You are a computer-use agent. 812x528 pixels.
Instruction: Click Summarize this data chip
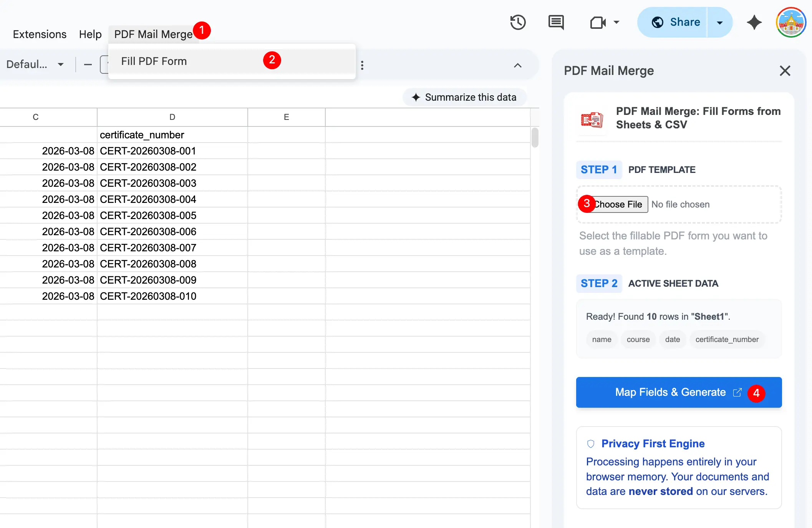[464, 97]
